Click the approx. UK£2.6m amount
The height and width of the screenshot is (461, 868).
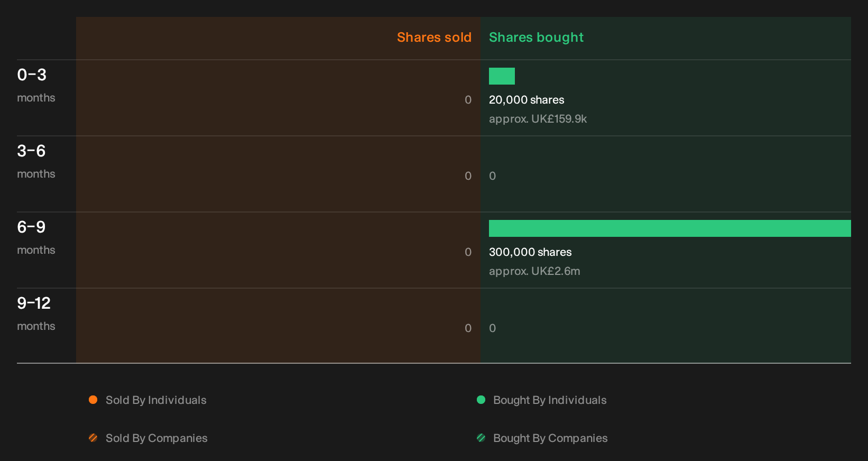point(534,271)
